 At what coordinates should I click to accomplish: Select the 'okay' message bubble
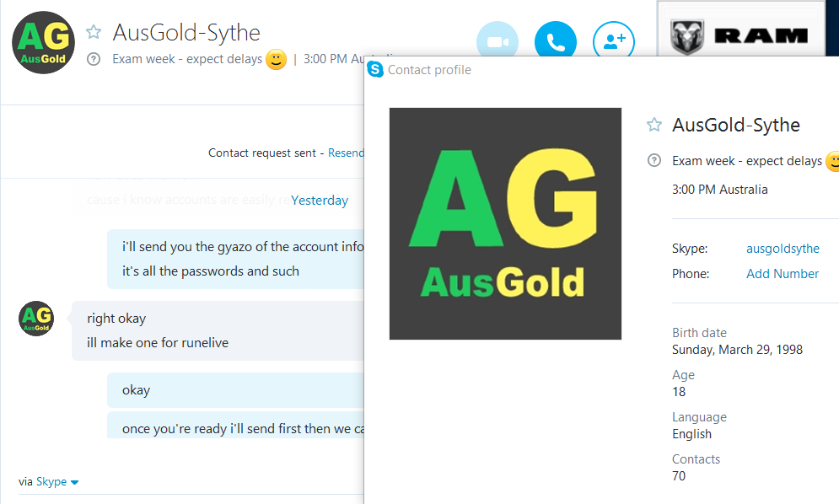235,390
